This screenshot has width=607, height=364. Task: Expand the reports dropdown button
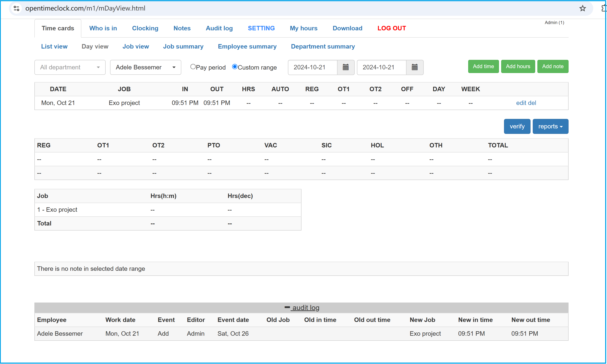[550, 126]
